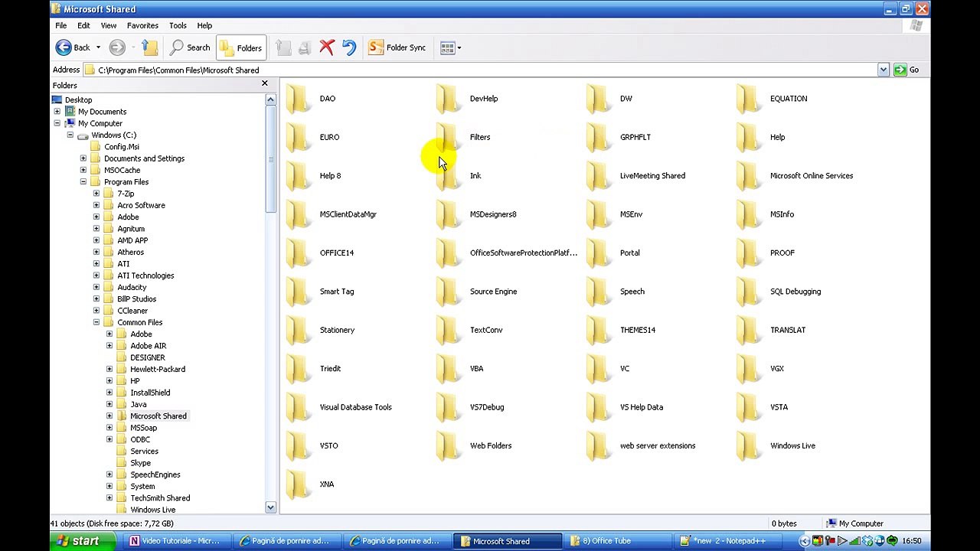Select the VBA folder icon

click(x=449, y=369)
